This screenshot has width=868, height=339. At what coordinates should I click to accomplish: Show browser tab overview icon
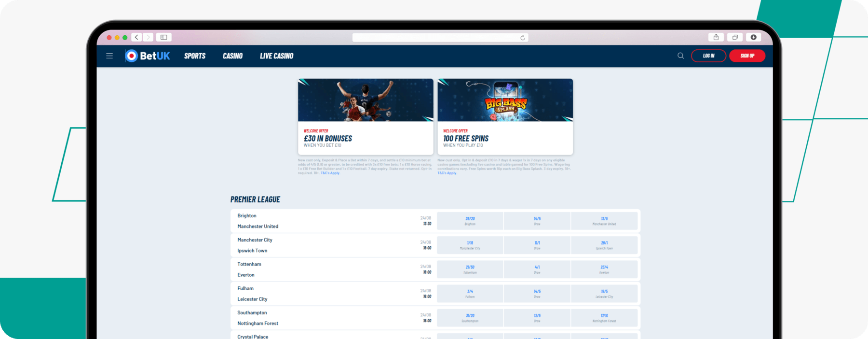tap(735, 37)
